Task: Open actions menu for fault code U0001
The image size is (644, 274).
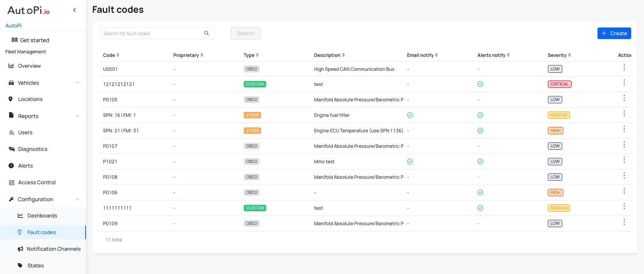Action: 624,68
